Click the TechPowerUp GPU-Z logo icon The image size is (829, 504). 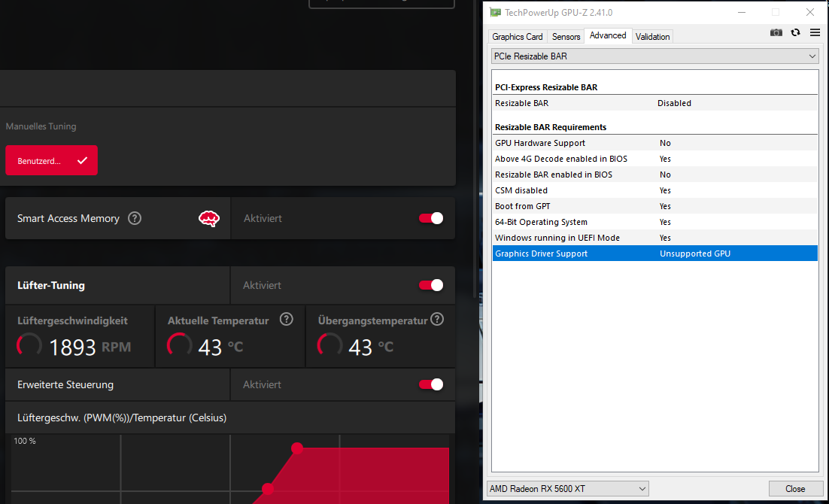point(495,12)
